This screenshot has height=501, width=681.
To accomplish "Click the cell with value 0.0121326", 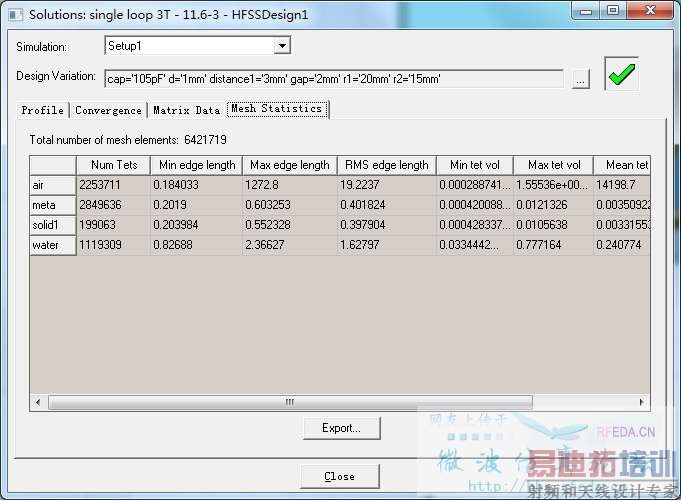I will pyautogui.click(x=554, y=205).
